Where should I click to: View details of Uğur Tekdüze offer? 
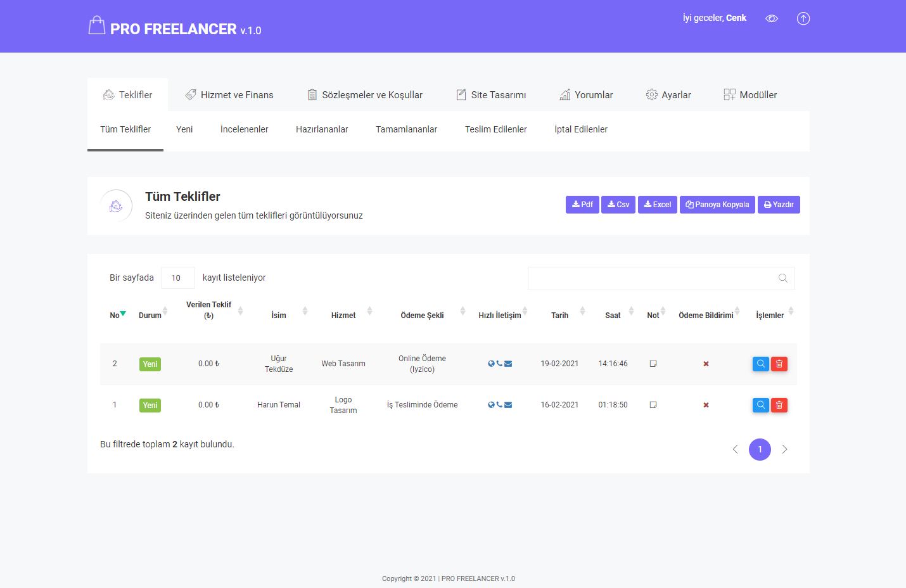(x=761, y=364)
